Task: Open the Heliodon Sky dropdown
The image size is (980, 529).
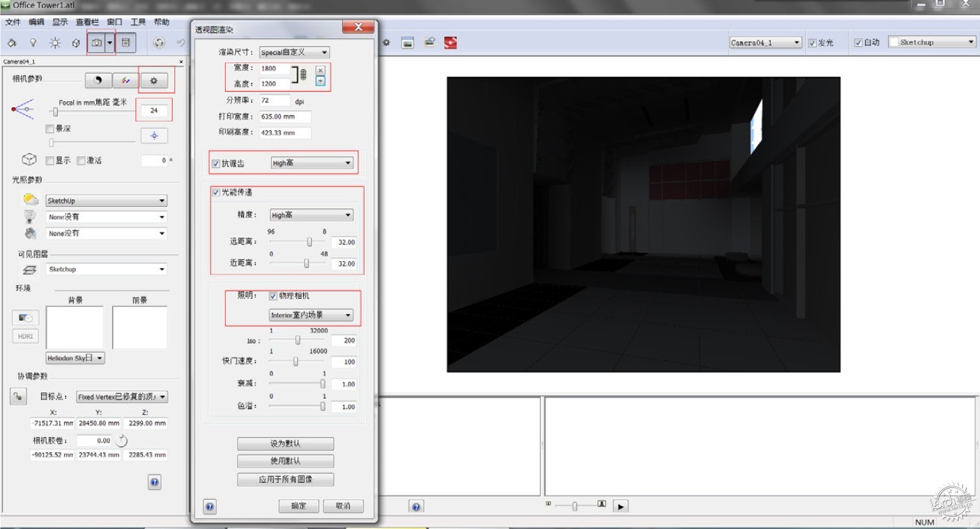Action: (x=75, y=358)
